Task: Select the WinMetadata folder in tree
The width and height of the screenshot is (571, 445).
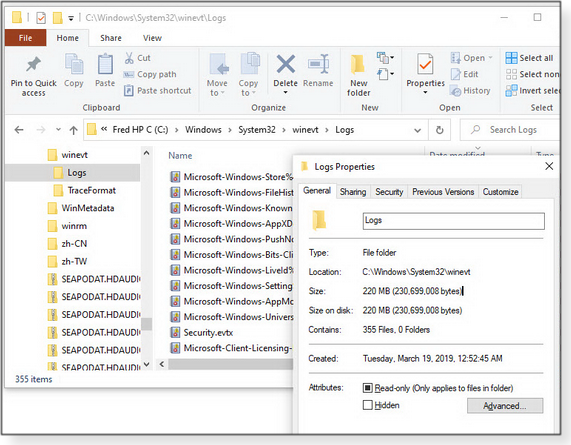Action: click(81, 208)
